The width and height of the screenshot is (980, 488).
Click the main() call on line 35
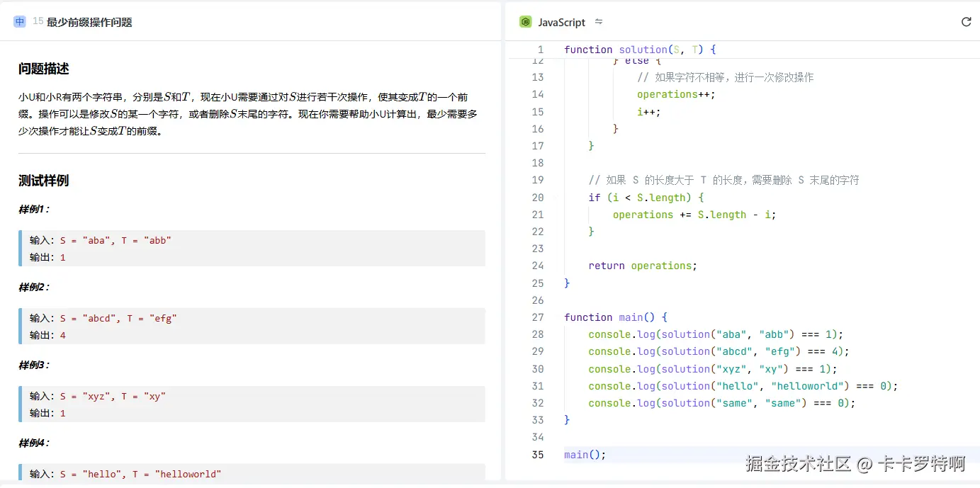pos(583,454)
